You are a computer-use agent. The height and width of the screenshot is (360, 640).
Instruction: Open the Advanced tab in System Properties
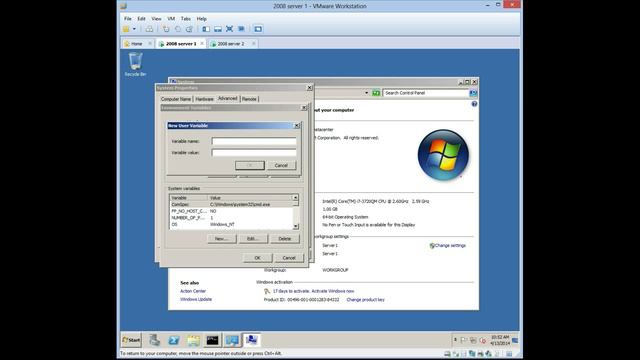(x=227, y=98)
